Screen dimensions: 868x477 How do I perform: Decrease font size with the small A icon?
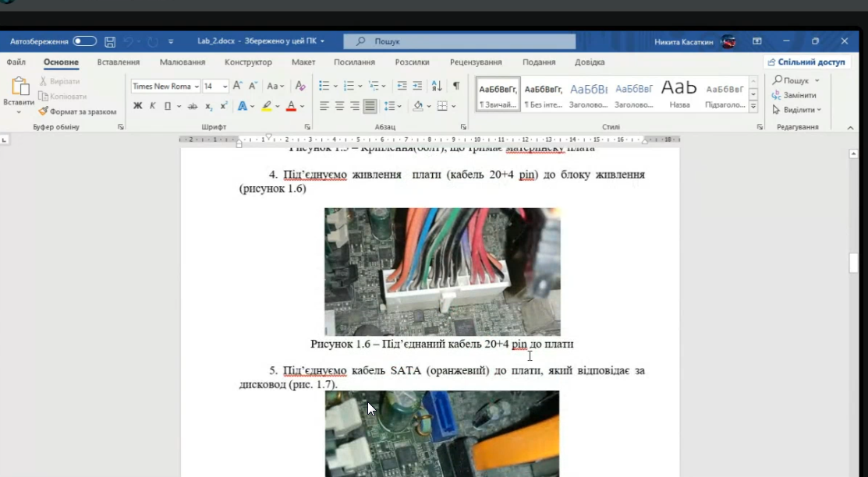coord(253,86)
